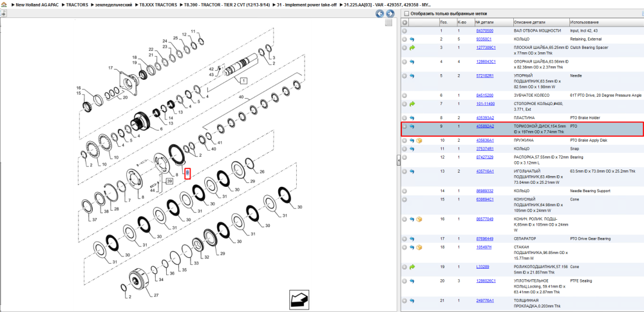Click the header circle icon in parts table
Image resolution: width=644 pixels, height=312 pixels.
point(405,22)
